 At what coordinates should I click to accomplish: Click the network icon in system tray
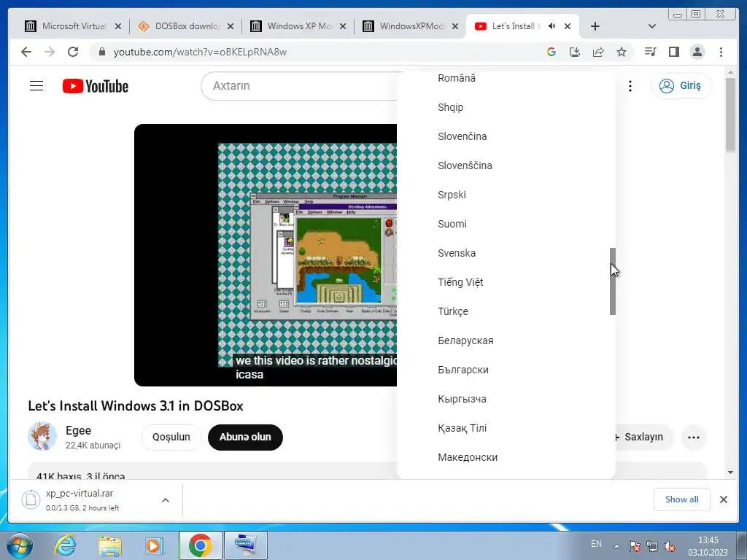651,546
